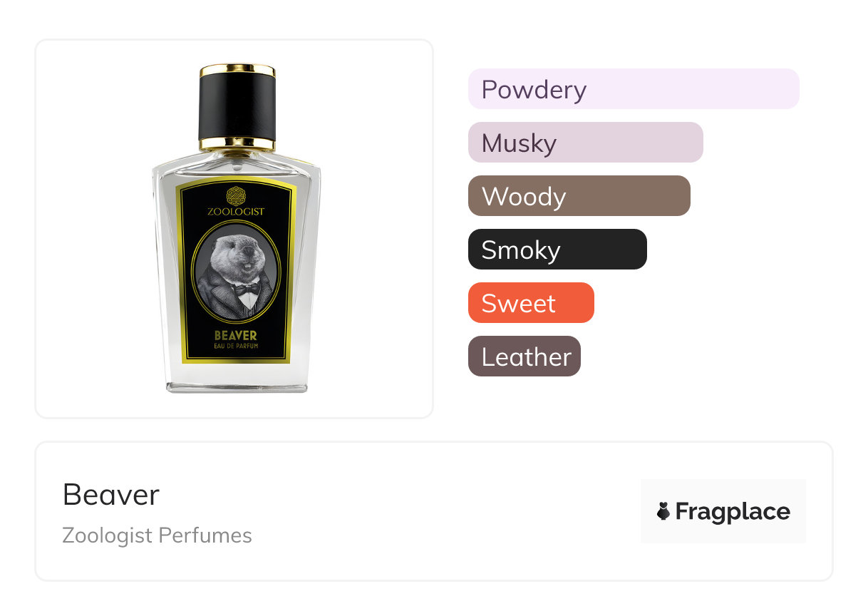Click the Zoologist emblem on the label
Viewport: 868px width, 616px height.
(235, 196)
